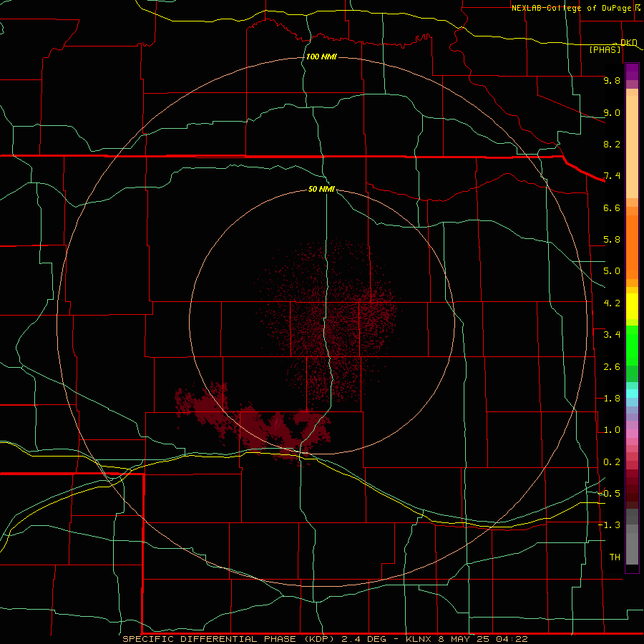Click the "SPECIFIC DIFFERENTIAL PHASE (KDP)" caption text
The height and width of the screenshot is (644, 644).
229,639
